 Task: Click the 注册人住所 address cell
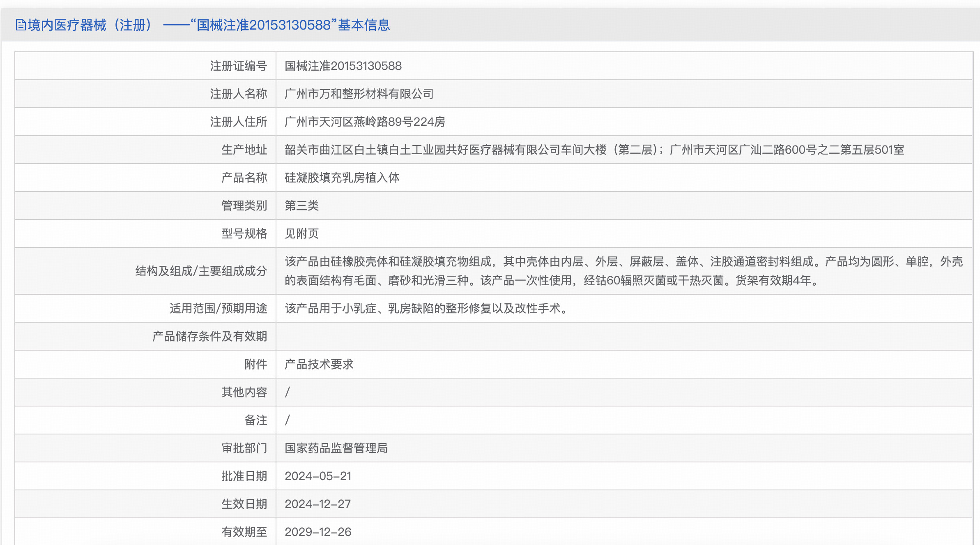click(x=365, y=122)
